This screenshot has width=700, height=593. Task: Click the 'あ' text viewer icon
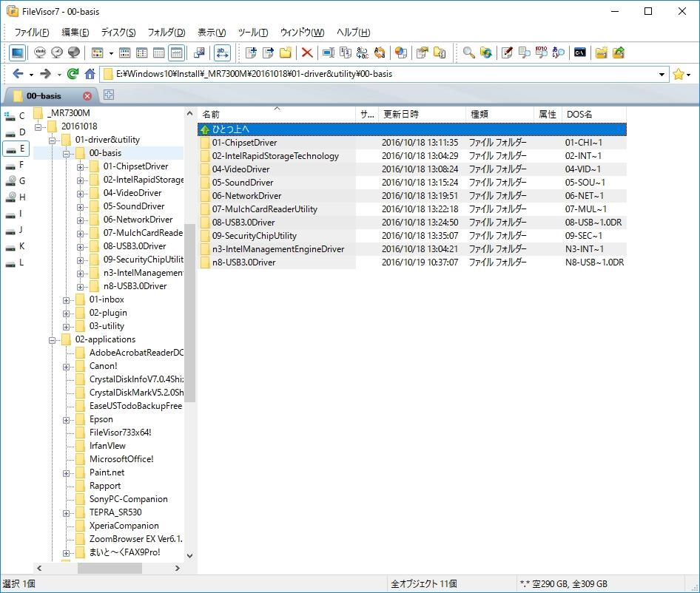pos(559,53)
